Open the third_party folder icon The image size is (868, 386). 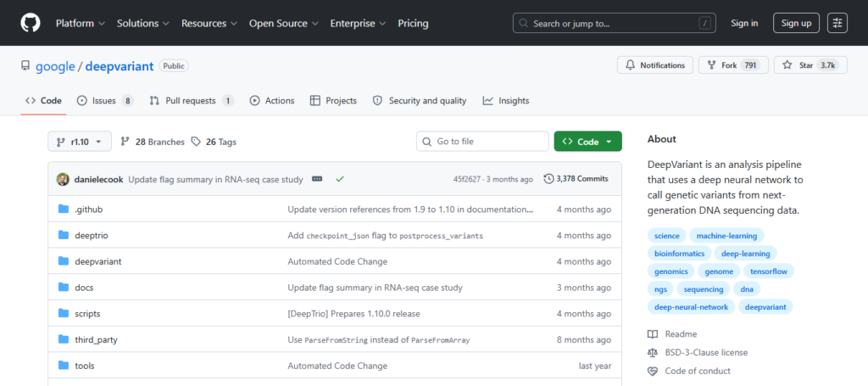(64, 339)
